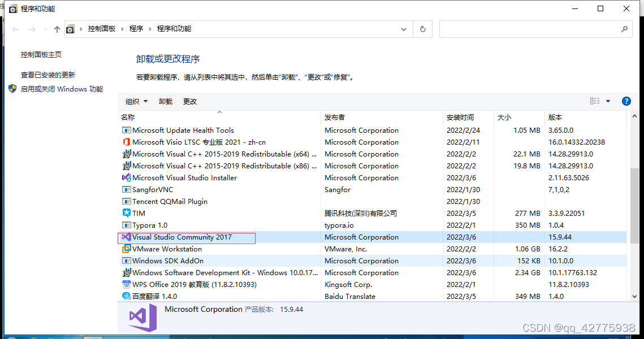Expand the view options dropdown arrow
This screenshot has width=644, height=339.
(608, 101)
